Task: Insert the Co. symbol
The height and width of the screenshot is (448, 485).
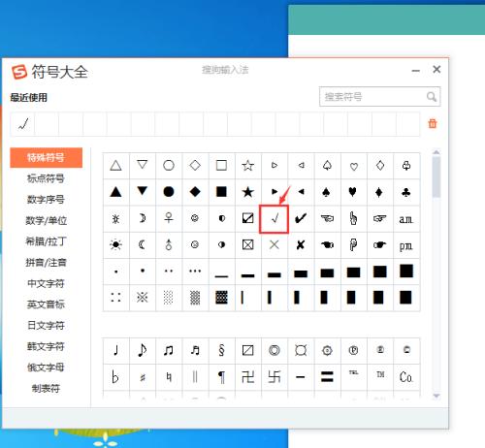Action: pyautogui.click(x=406, y=377)
